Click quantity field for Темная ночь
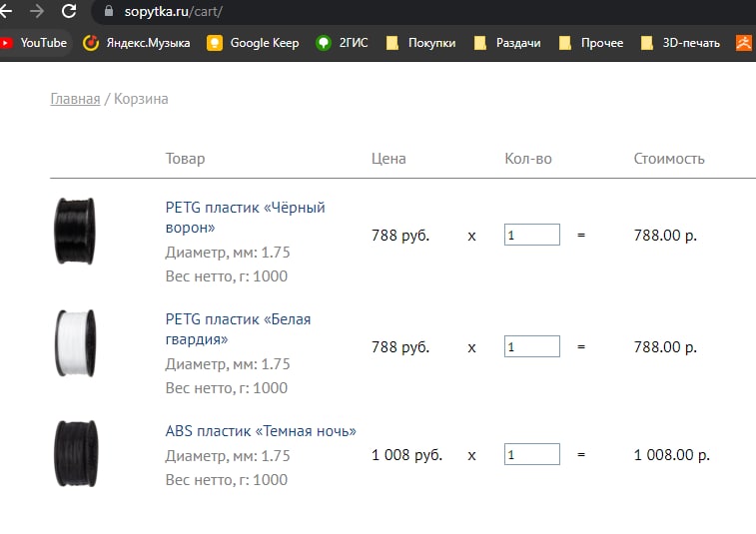This screenshot has width=756, height=534. [532, 454]
